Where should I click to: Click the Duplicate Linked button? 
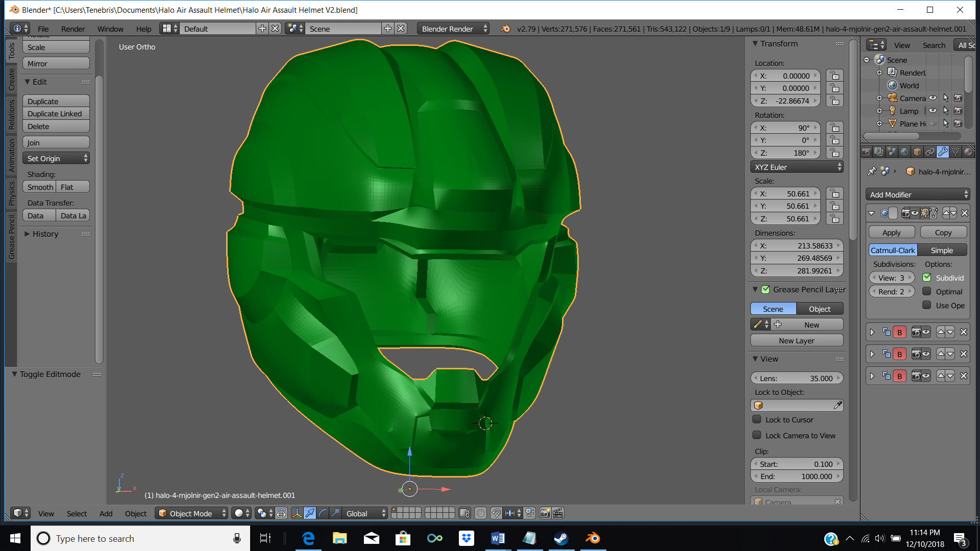click(x=56, y=114)
